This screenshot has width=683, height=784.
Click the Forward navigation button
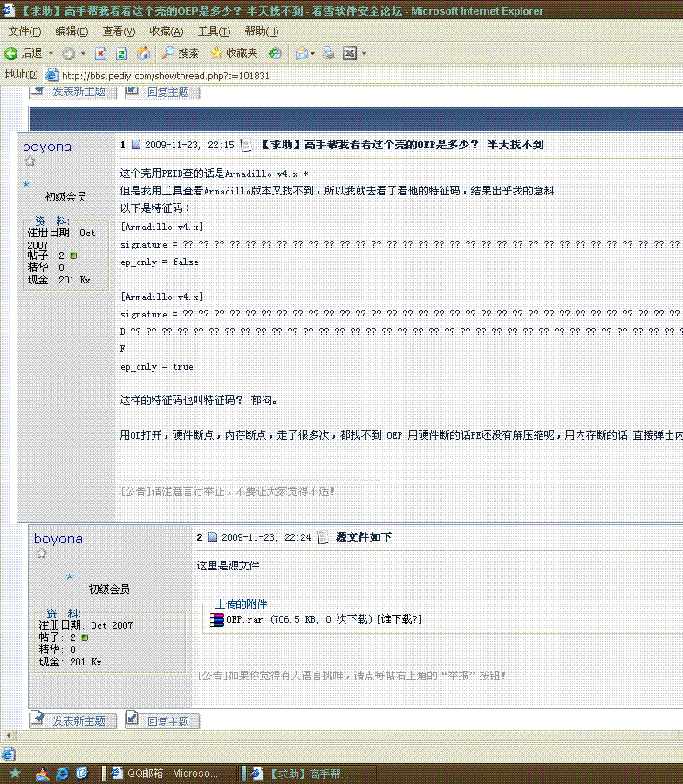[69, 53]
